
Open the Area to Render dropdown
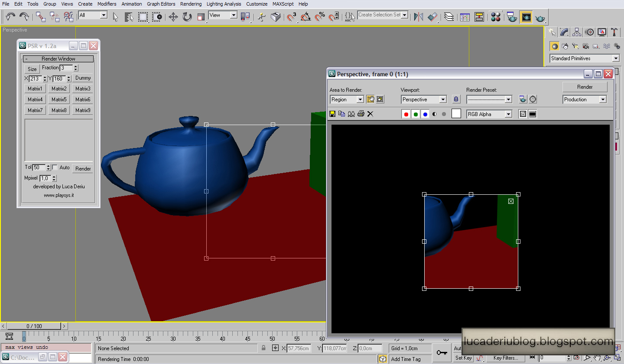[347, 99]
